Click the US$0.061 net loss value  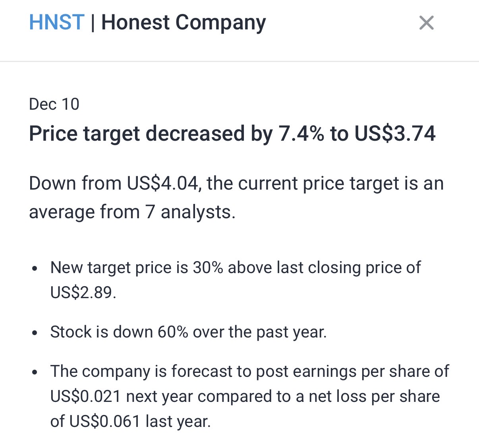click(105, 421)
